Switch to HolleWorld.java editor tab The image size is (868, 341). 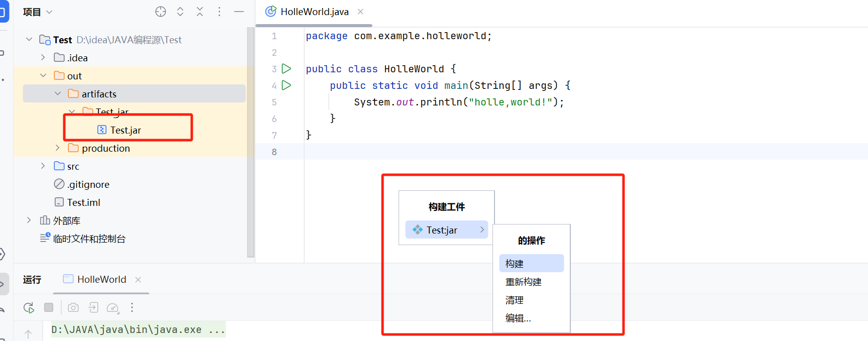314,12
